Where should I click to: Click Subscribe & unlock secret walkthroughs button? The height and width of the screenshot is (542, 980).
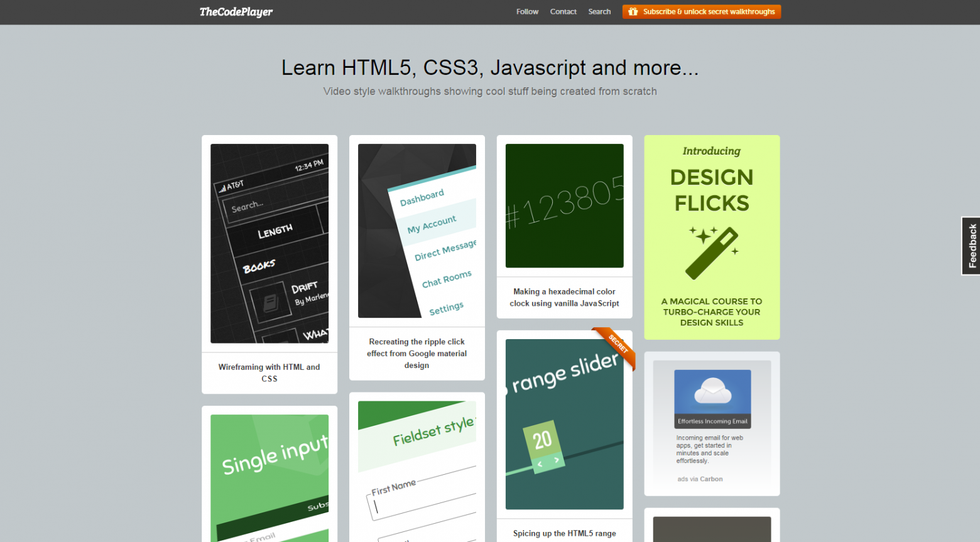coord(702,12)
